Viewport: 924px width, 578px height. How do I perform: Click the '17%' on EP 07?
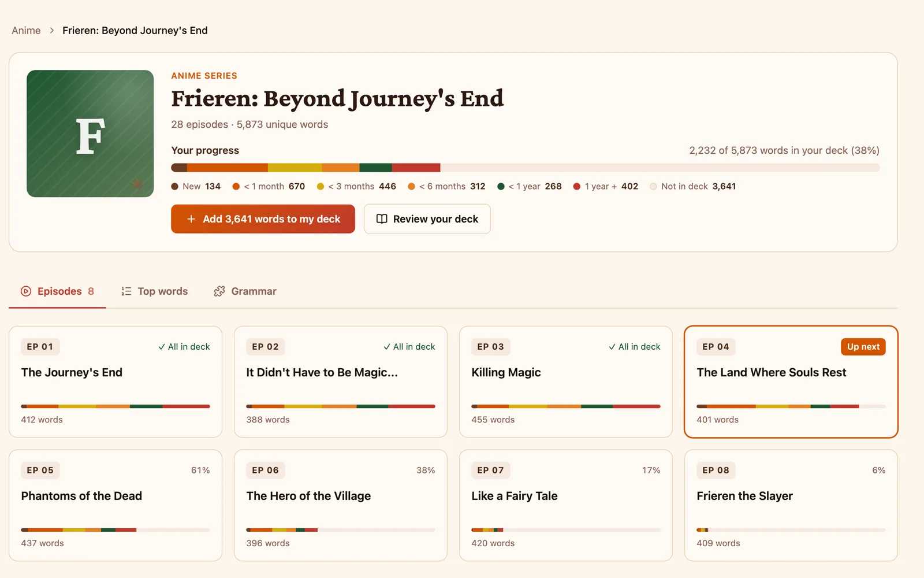pos(651,470)
